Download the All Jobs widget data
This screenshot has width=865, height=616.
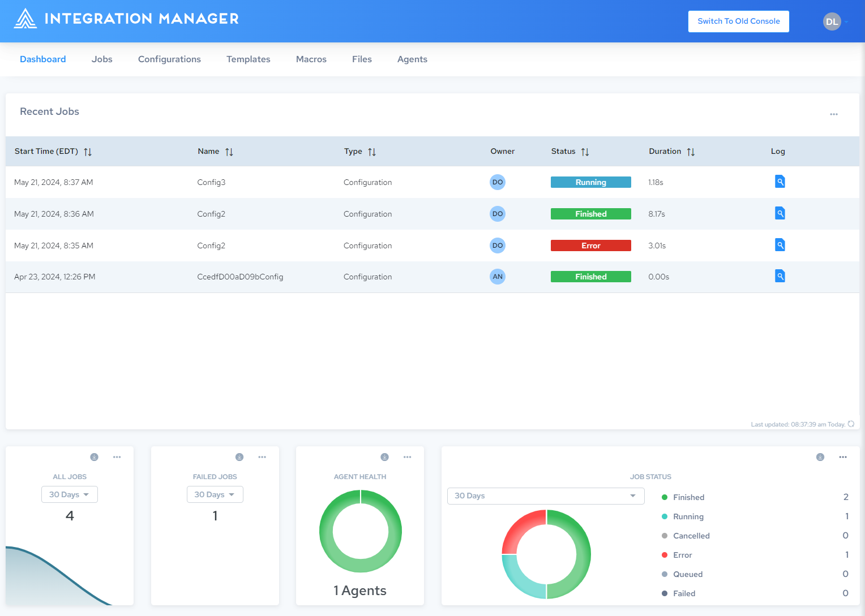pos(95,457)
